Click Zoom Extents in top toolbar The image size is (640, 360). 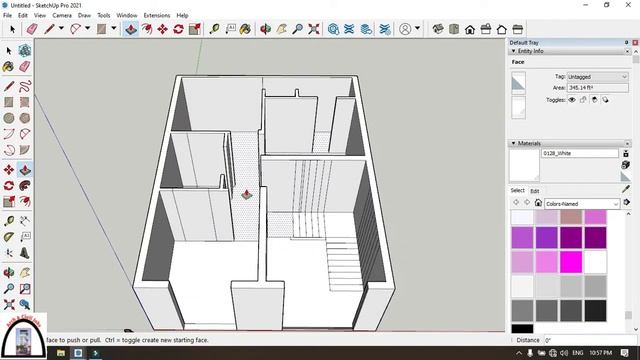pyautogui.click(x=313, y=29)
